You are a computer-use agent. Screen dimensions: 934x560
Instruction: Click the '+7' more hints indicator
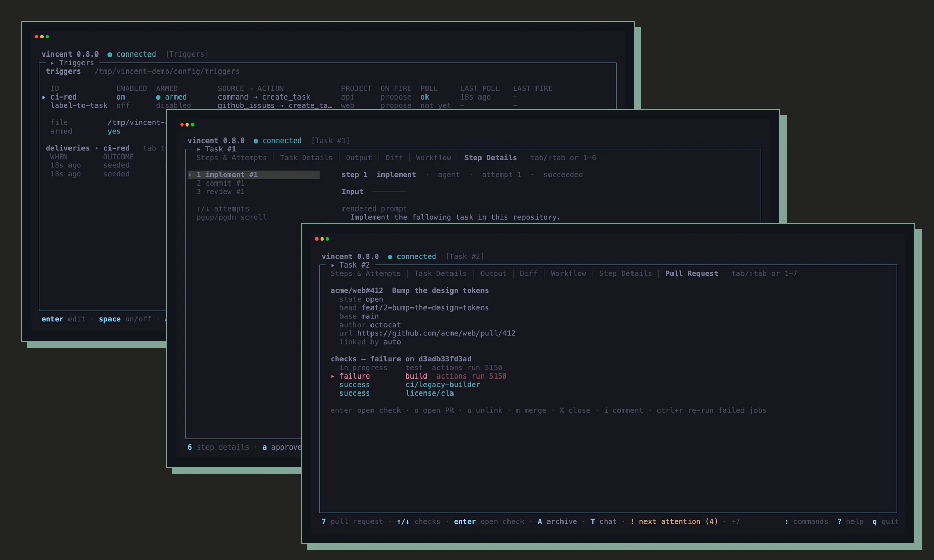(x=735, y=521)
